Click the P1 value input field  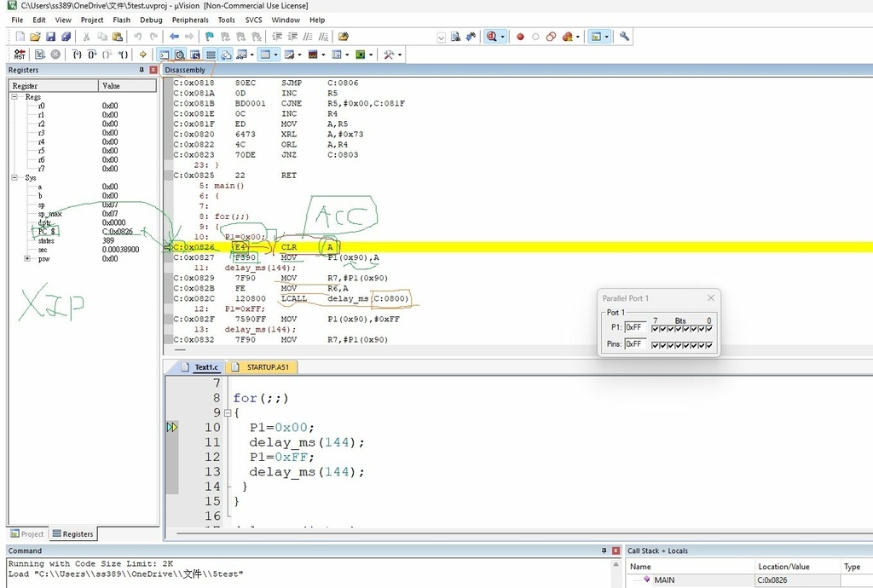[635, 327]
